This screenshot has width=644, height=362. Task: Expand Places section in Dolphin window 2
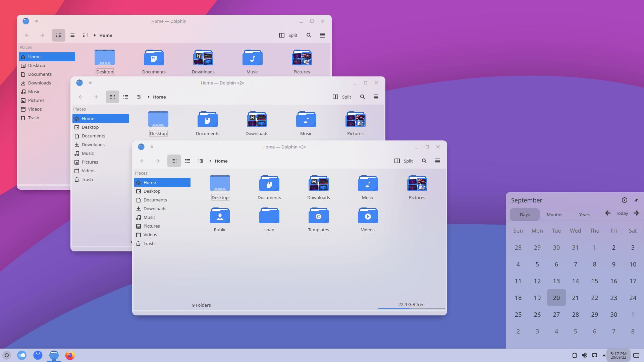point(79,109)
